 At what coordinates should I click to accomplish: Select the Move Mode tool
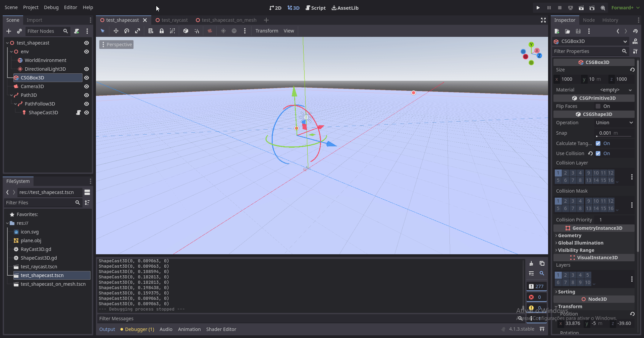[116, 31]
